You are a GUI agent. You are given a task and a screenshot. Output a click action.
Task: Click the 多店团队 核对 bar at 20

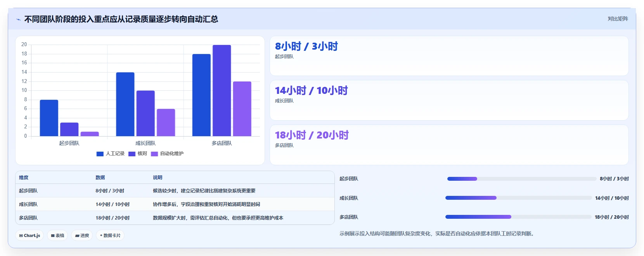[x=222, y=90]
